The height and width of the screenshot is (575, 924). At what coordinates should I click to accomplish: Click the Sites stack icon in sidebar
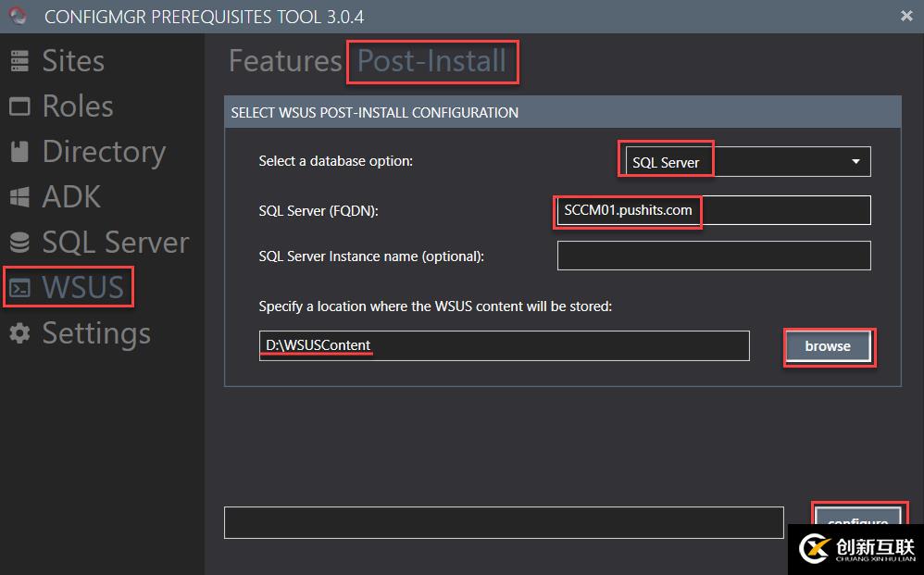pyautogui.click(x=19, y=61)
